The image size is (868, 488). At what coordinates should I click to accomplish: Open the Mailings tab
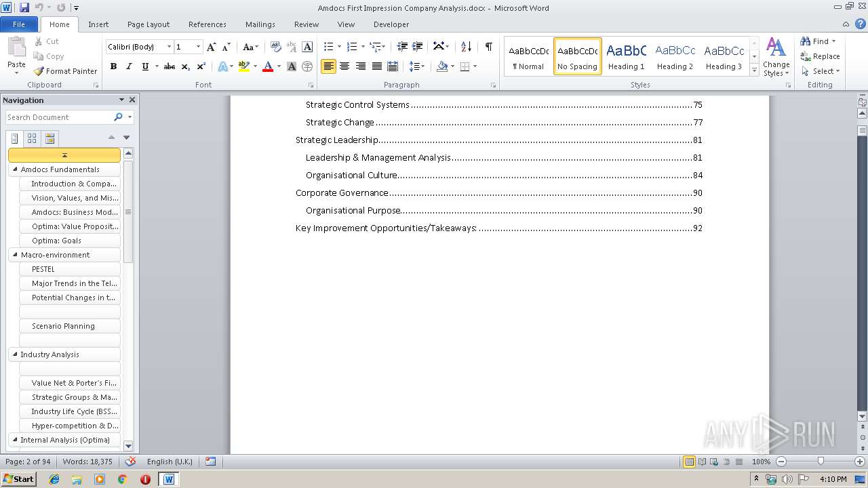tap(260, 24)
